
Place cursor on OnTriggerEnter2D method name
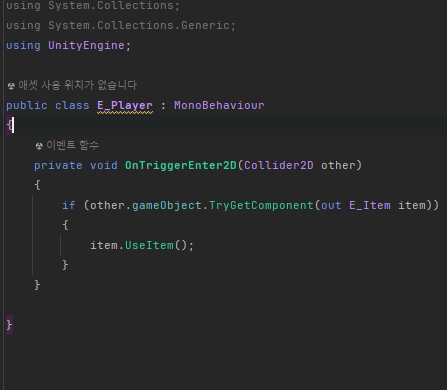181,166
